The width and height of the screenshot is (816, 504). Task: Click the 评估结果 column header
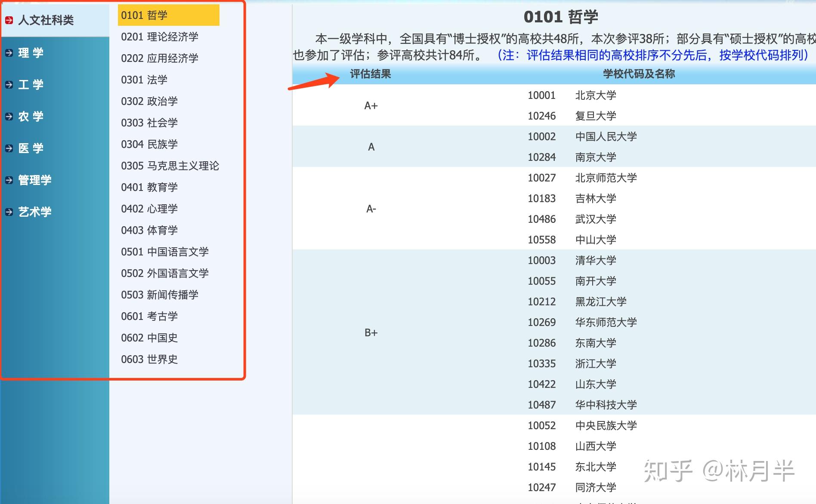[370, 74]
